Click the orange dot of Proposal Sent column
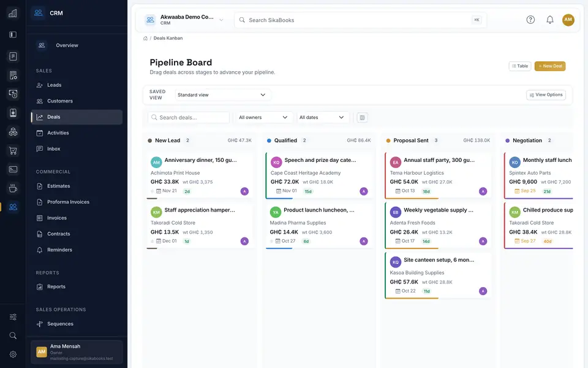The height and width of the screenshot is (368, 588). click(x=388, y=140)
